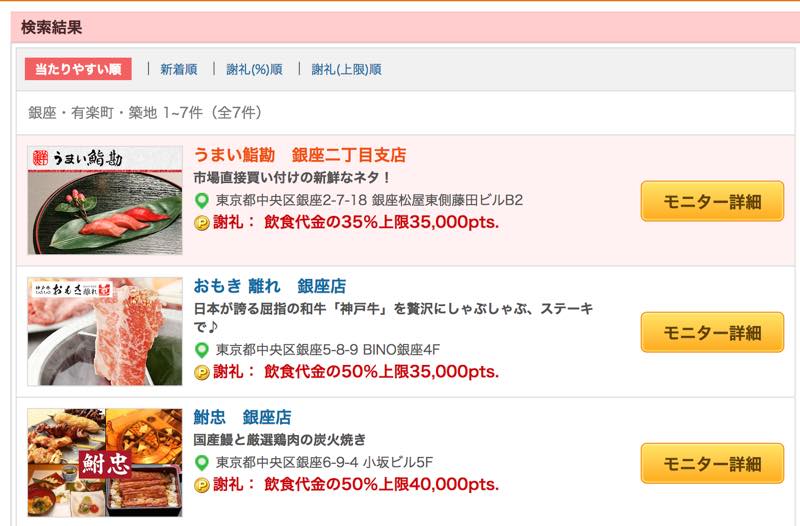Click green map pin icon beside 小坂ビル5F address
Viewport: 800px width, 526px height.
[x=202, y=463]
